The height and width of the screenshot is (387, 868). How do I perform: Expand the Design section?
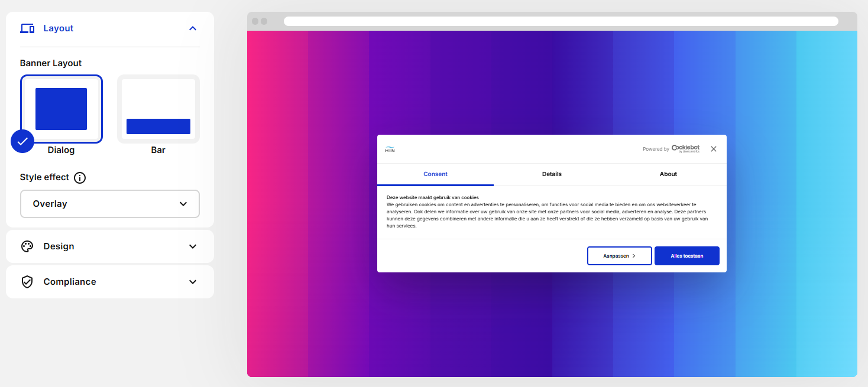pos(192,246)
